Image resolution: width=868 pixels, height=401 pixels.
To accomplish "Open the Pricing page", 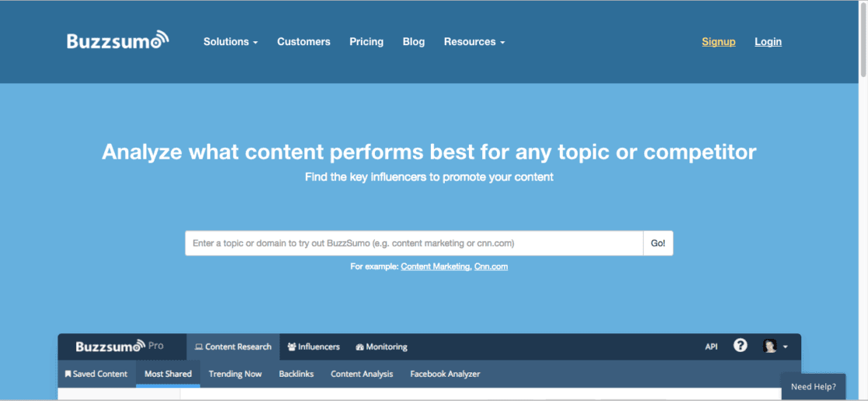I will click(x=366, y=41).
